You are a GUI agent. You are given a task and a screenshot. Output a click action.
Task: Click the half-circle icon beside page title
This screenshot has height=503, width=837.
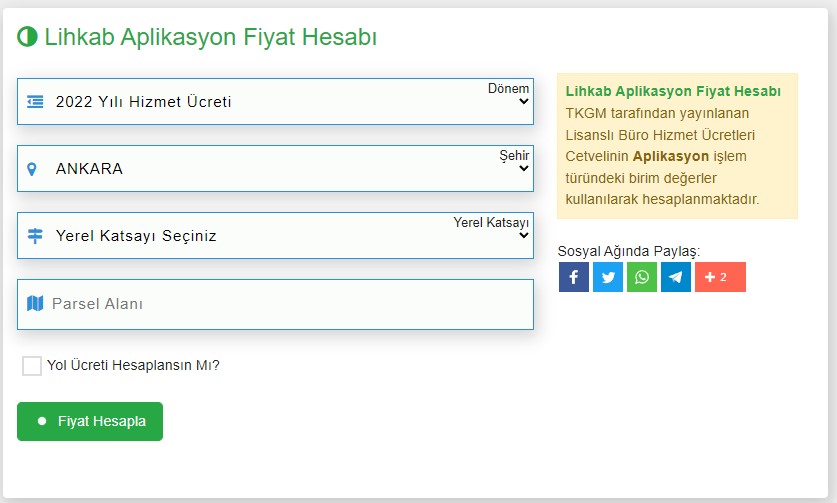click(x=27, y=37)
